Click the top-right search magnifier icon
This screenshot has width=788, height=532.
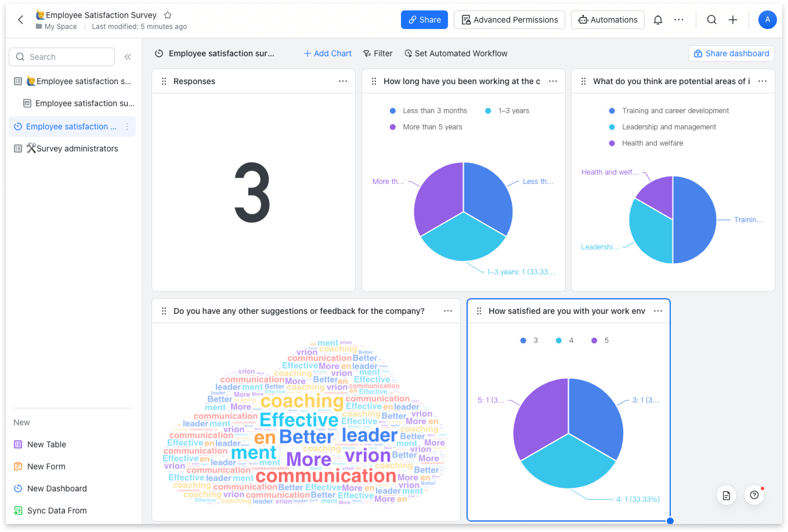tap(711, 20)
